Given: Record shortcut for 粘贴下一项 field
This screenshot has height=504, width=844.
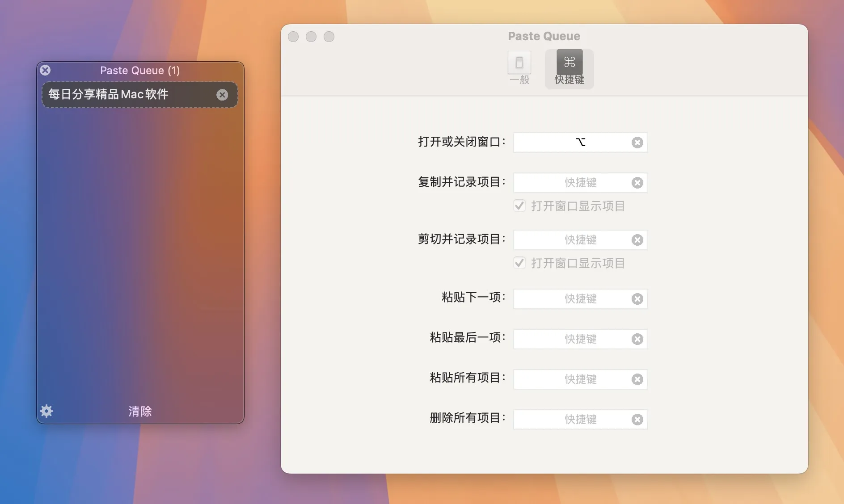Looking at the screenshot, I should click(580, 299).
